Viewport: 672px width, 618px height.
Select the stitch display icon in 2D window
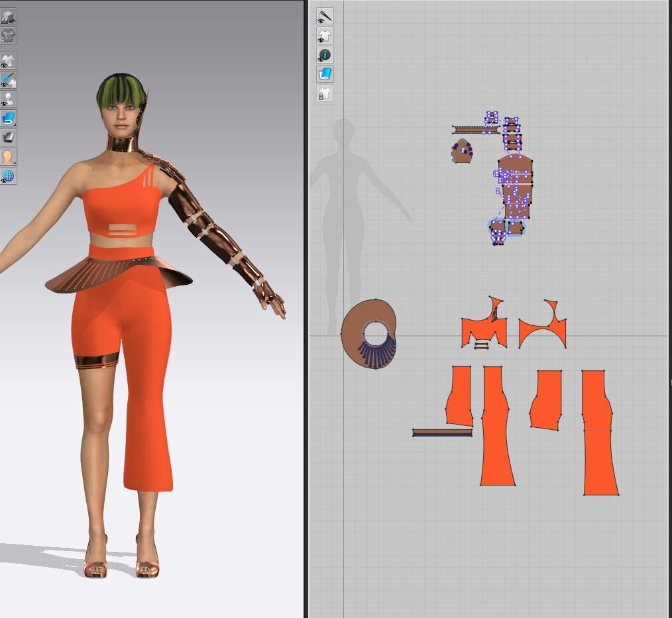coord(324,16)
